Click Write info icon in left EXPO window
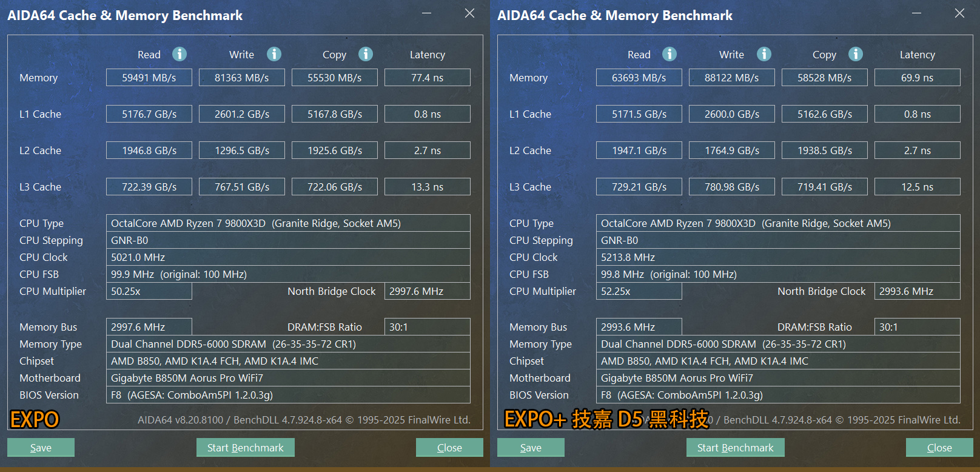Image resolution: width=980 pixels, height=472 pixels. tap(274, 54)
